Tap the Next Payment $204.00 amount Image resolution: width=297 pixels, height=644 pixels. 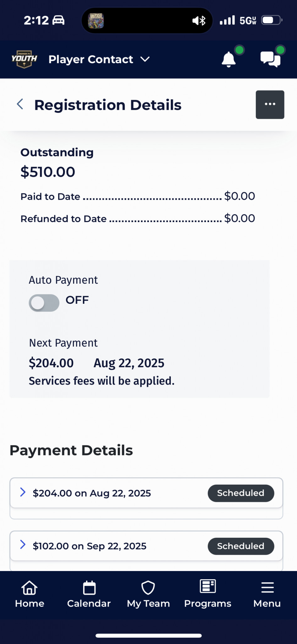pyautogui.click(x=51, y=363)
